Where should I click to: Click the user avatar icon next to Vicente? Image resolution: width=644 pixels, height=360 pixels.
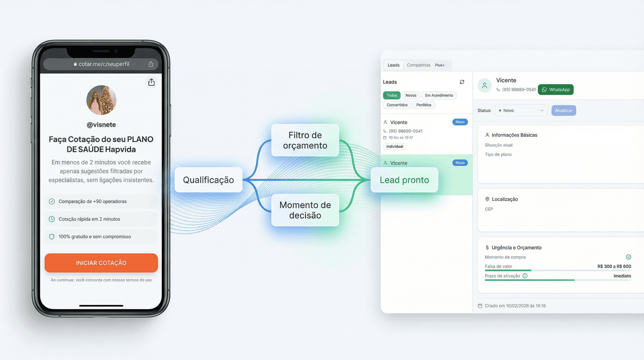tap(484, 86)
